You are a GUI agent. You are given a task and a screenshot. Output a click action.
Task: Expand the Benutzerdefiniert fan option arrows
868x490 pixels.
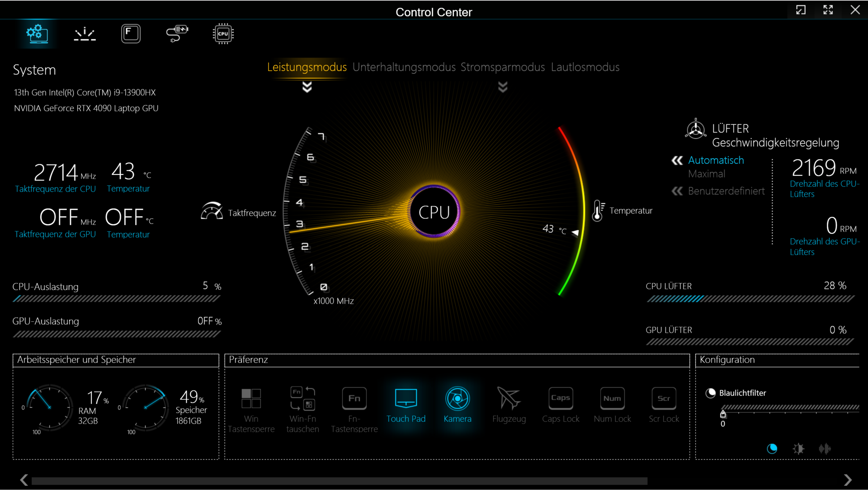(677, 191)
